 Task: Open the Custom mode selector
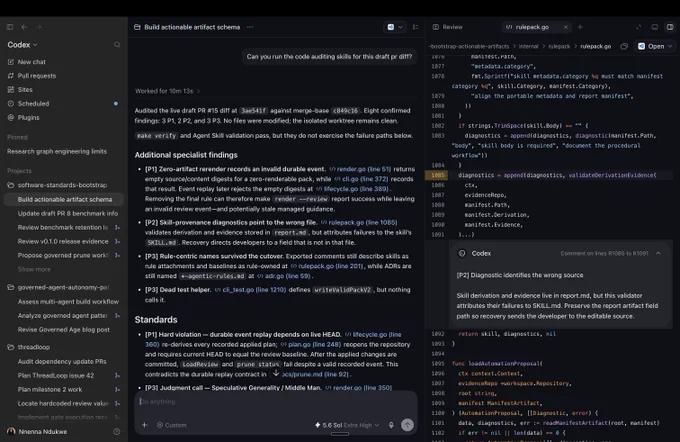[x=172, y=425]
